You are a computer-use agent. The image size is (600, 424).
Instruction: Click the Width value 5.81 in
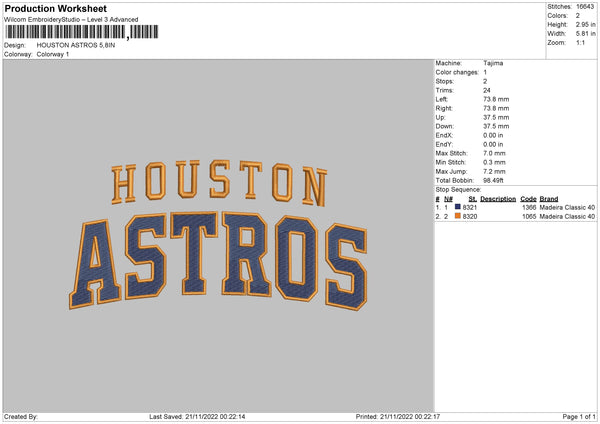pos(585,34)
